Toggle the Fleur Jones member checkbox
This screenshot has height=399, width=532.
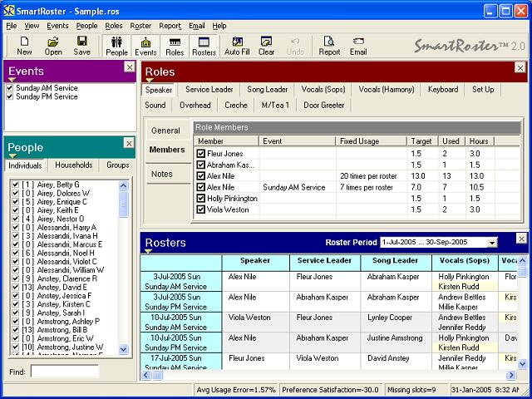pyautogui.click(x=201, y=154)
